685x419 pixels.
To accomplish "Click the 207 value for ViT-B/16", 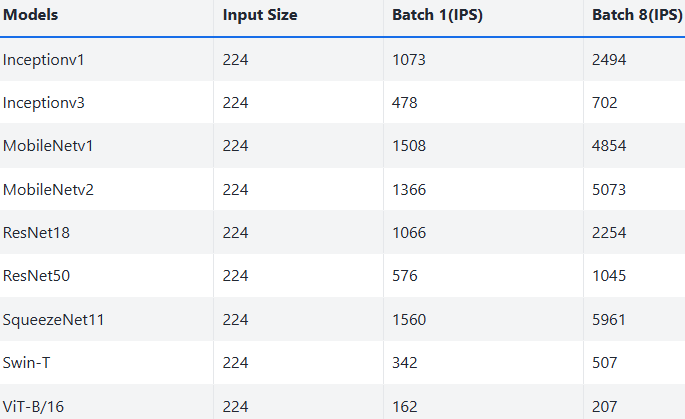I will [605, 406].
